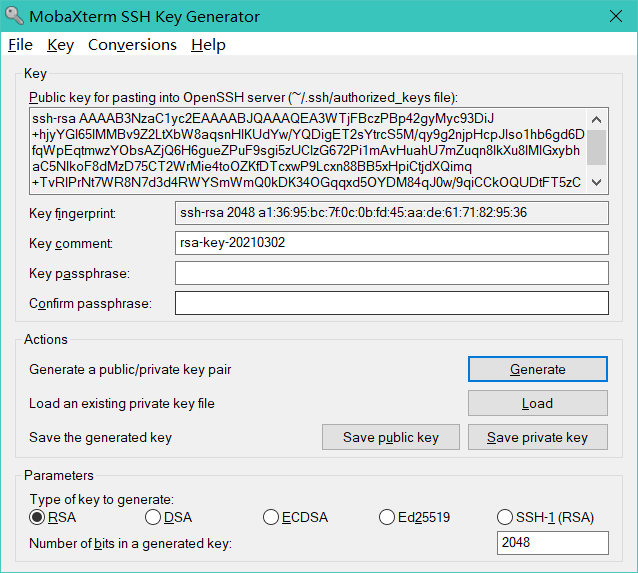The height and width of the screenshot is (573, 638).
Task: Select the DSA key type
Action: click(x=153, y=517)
